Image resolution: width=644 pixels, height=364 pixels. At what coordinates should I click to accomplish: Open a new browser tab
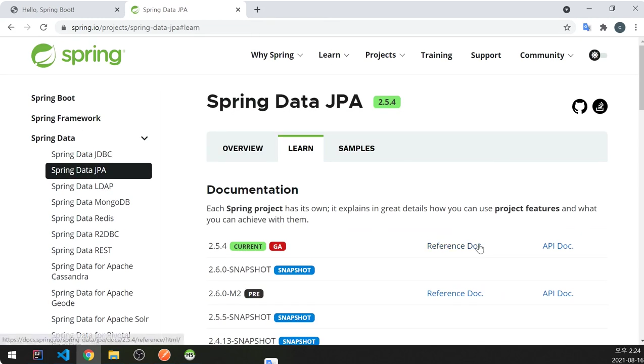point(257,9)
